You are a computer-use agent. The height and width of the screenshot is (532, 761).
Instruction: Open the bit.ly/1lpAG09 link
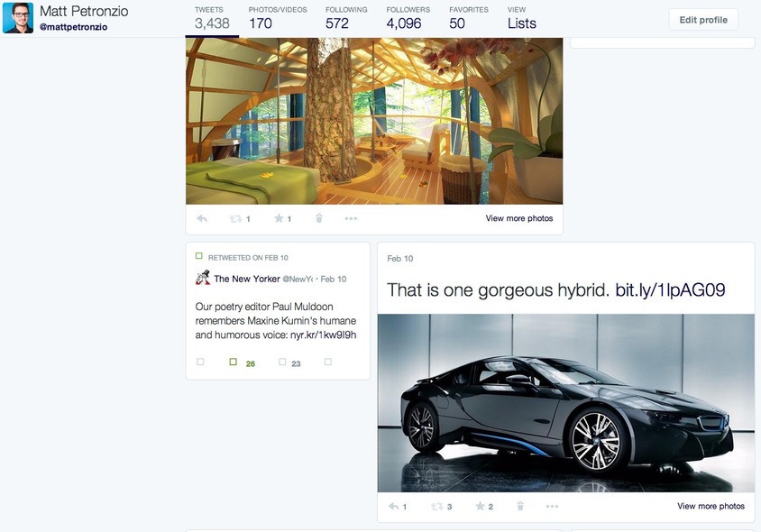(x=670, y=290)
